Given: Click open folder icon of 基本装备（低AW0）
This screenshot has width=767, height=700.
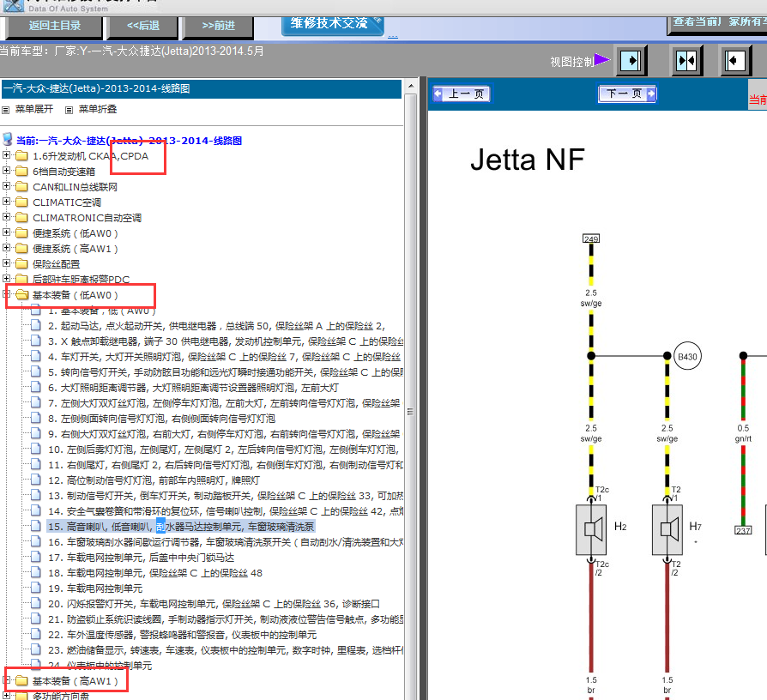Looking at the screenshot, I should [22, 295].
